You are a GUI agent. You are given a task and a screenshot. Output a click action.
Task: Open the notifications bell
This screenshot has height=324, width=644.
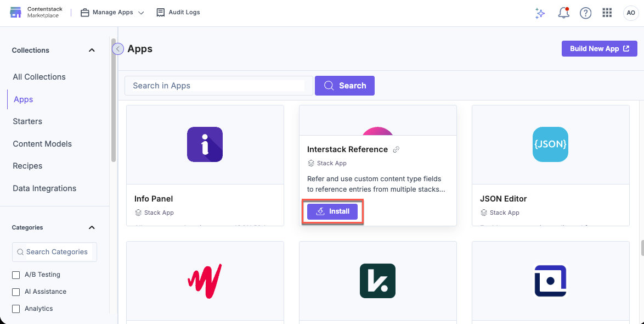click(x=563, y=13)
